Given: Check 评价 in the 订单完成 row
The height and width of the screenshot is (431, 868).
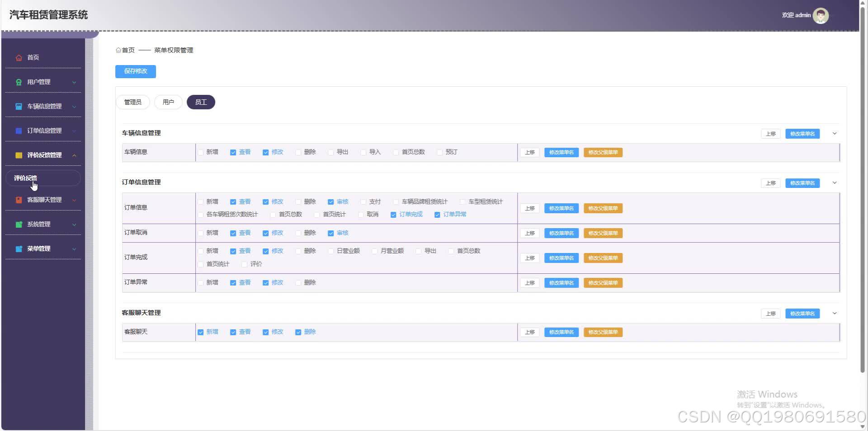Looking at the screenshot, I should coord(245,264).
